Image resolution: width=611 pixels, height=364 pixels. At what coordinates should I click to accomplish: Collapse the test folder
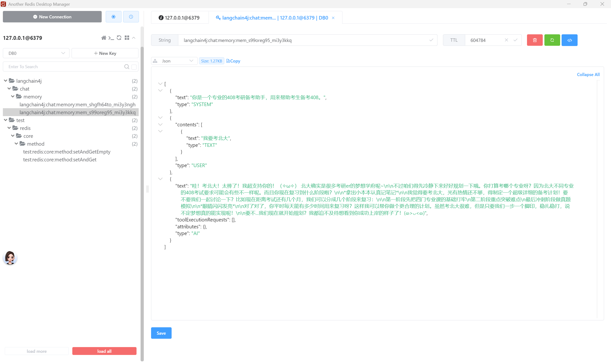[x=5, y=120]
